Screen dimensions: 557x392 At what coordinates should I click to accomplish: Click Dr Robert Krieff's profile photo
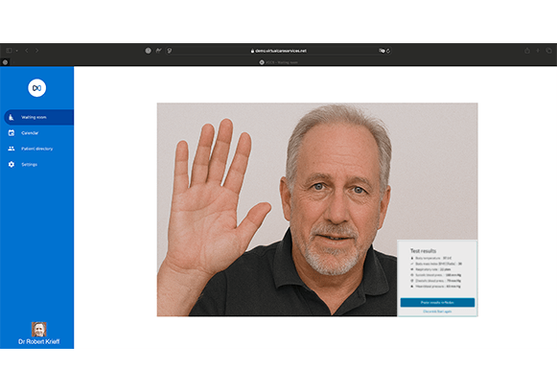click(x=39, y=330)
